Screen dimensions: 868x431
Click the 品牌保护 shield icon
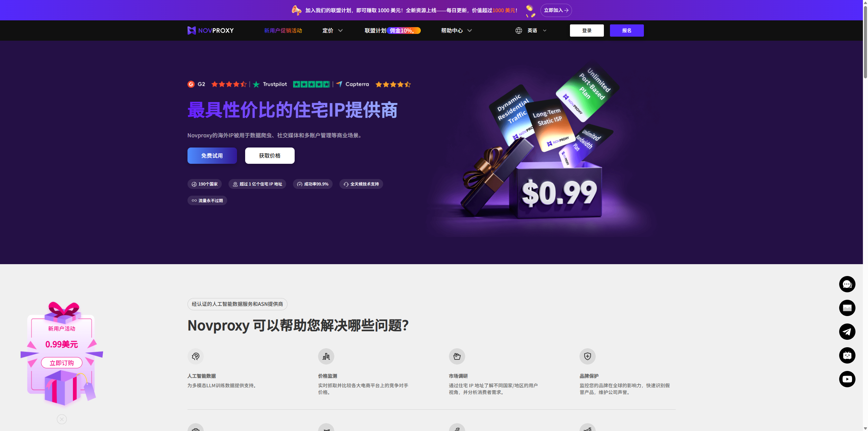588,356
